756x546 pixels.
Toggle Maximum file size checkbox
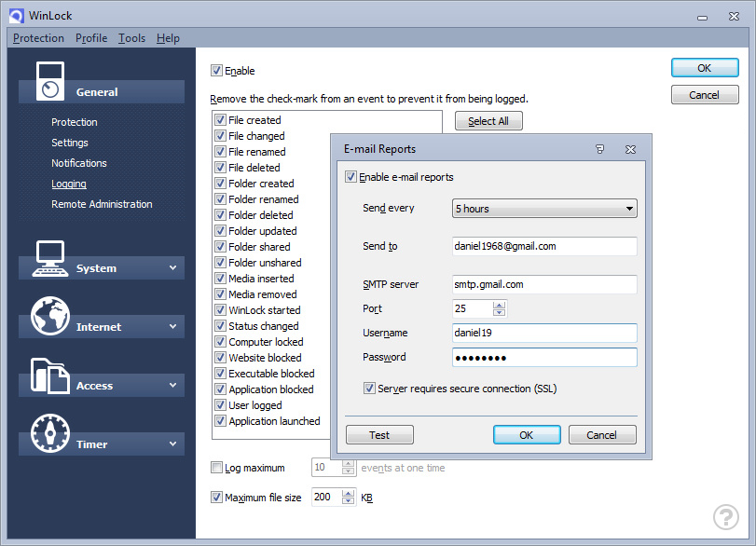216,498
